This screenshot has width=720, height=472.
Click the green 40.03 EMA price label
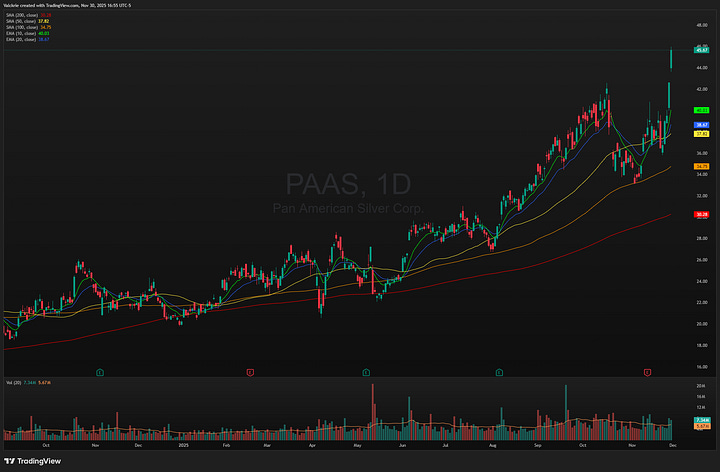(x=702, y=110)
